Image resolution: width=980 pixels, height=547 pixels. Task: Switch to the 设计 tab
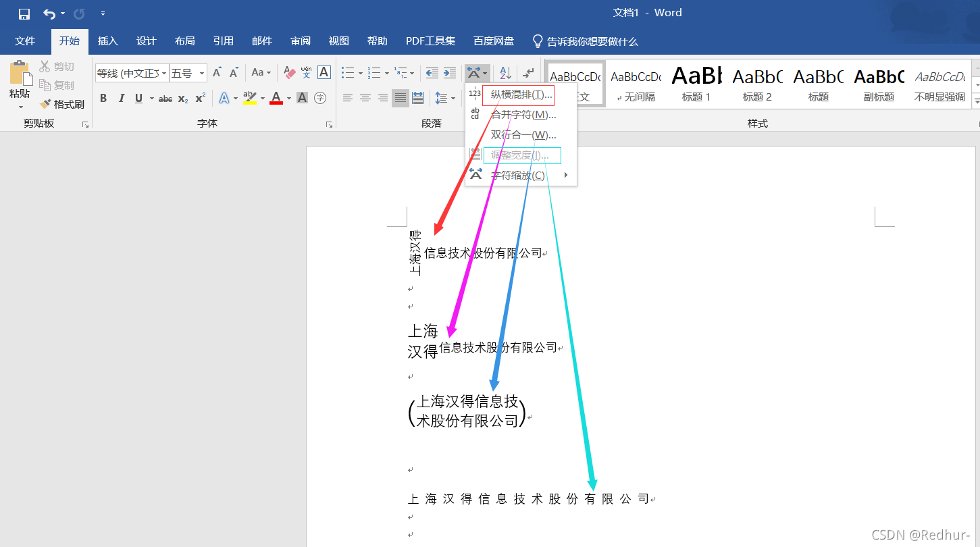147,41
